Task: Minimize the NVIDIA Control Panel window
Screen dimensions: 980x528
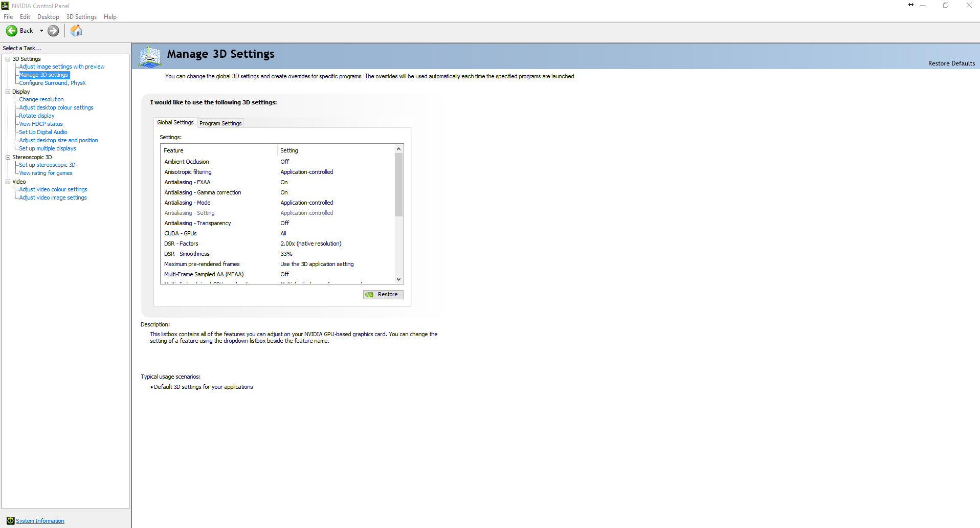Action: coord(923,6)
